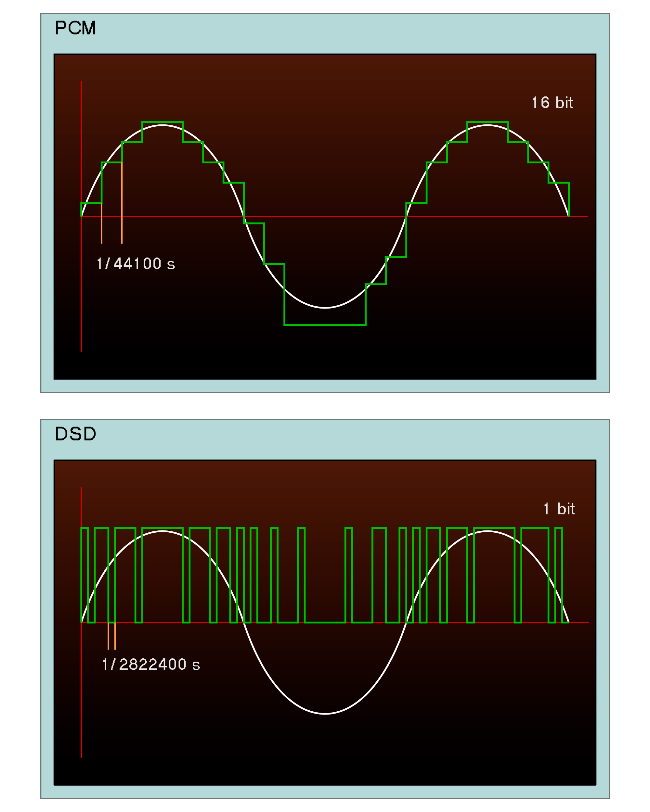This screenshot has height=812, width=650.
Task: Click the second green peak plateau in PCM
Action: pyautogui.click(x=487, y=122)
